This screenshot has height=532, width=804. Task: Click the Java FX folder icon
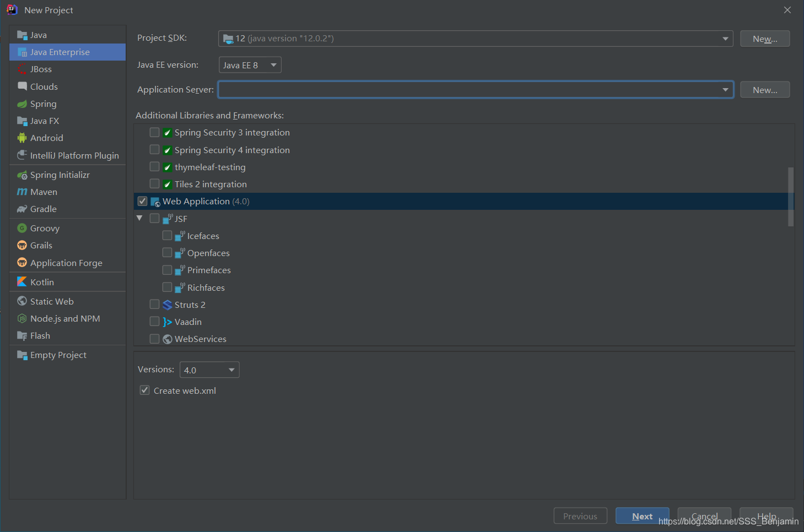(22, 121)
